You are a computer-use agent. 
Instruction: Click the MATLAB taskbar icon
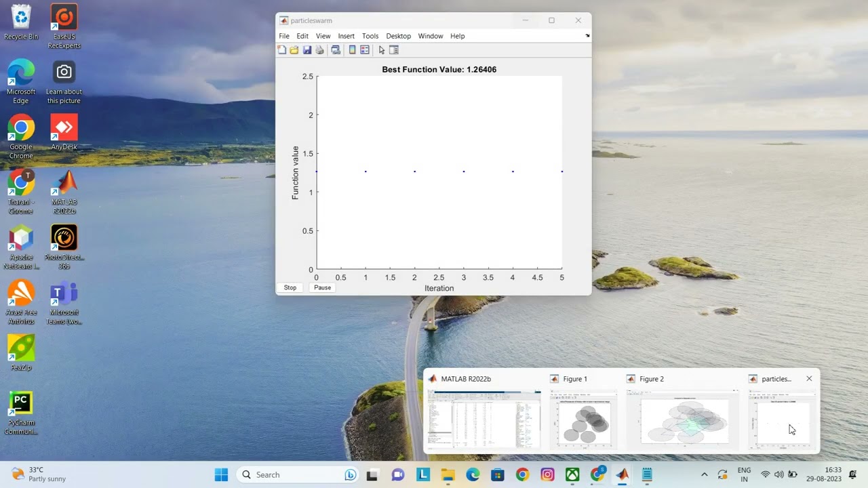click(x=622, y=474)
